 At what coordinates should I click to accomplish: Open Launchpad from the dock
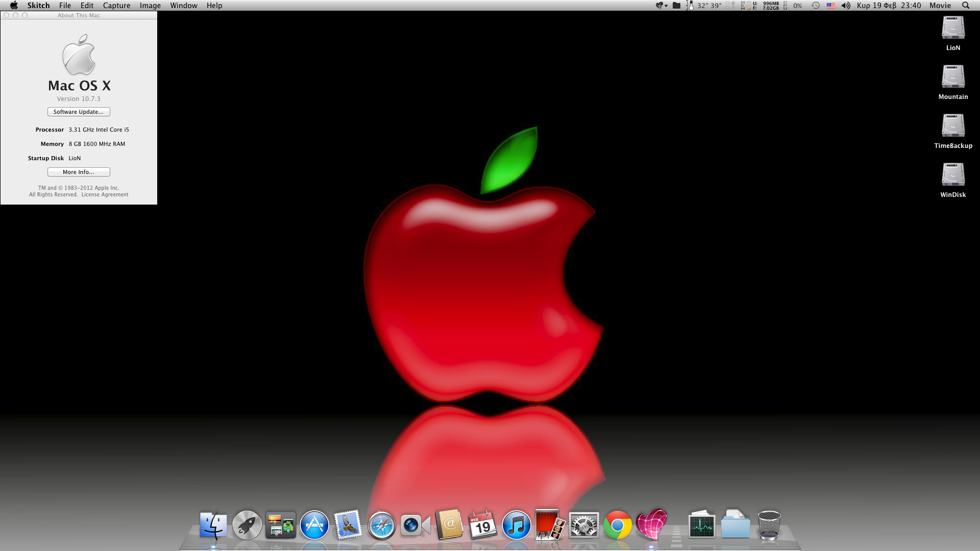[x=247, y=525]
